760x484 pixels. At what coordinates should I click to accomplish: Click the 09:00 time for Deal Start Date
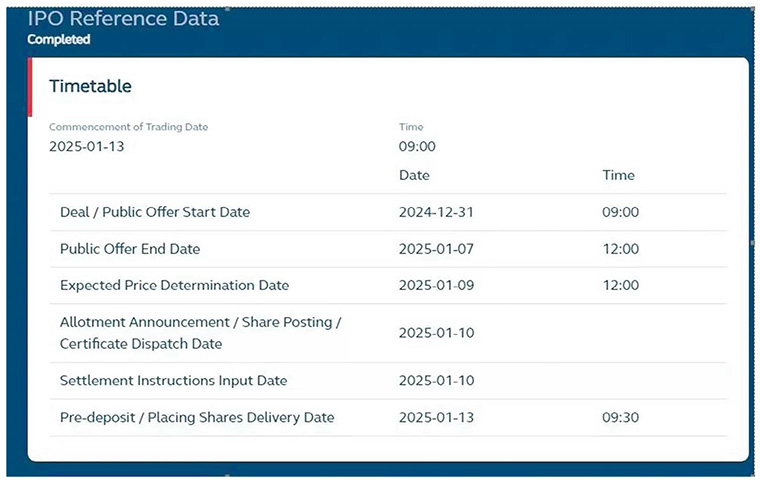[x=621, y=212]
